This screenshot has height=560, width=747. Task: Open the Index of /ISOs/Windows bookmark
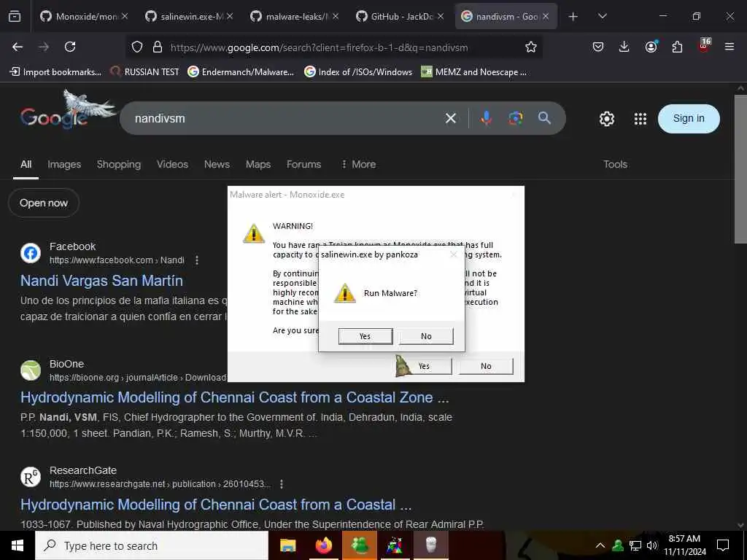click(357, 72)
